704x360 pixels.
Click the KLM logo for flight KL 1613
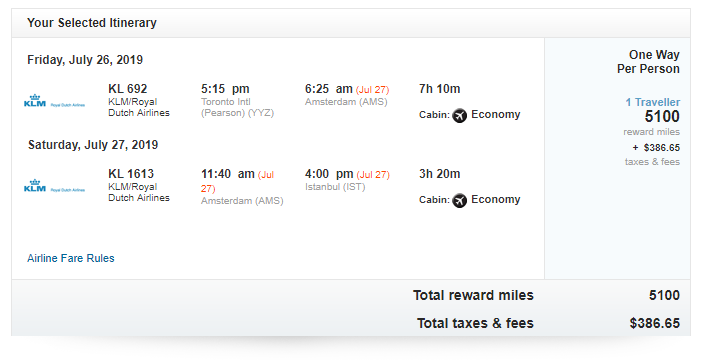(x=54, y=185)
